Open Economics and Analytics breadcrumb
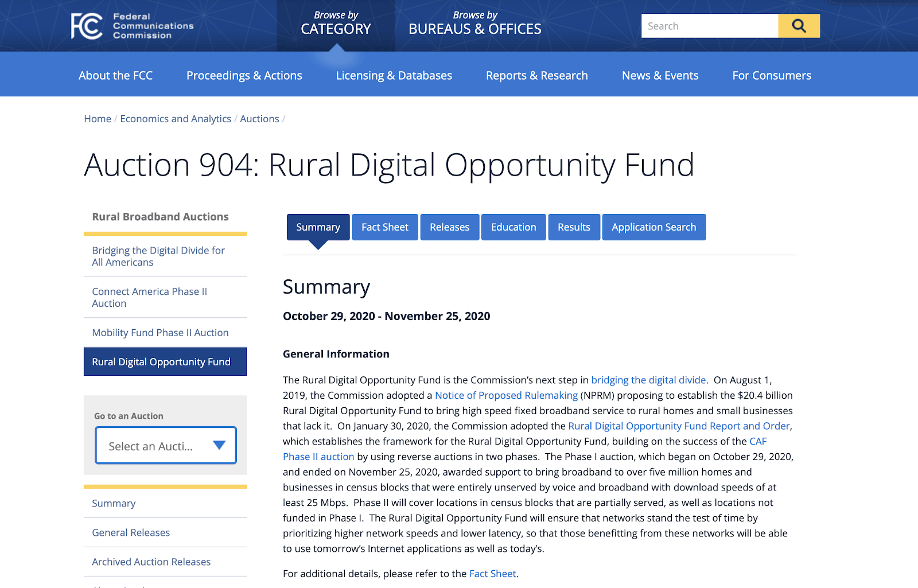 [x=176, y=119]
